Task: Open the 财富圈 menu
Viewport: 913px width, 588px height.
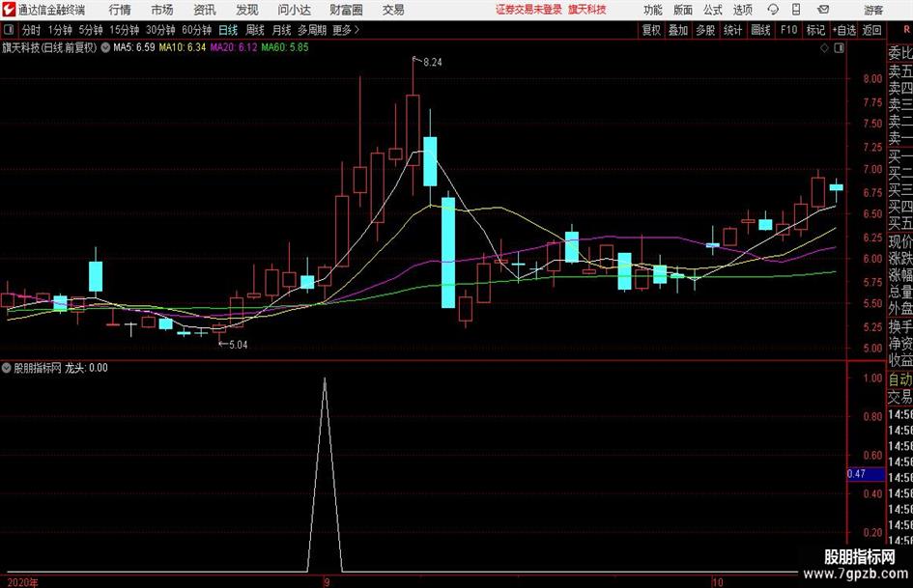Action: tap(346, 10)
